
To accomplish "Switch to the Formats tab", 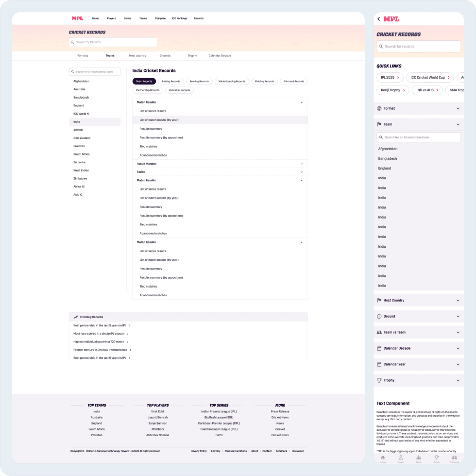I will point(83,56).
